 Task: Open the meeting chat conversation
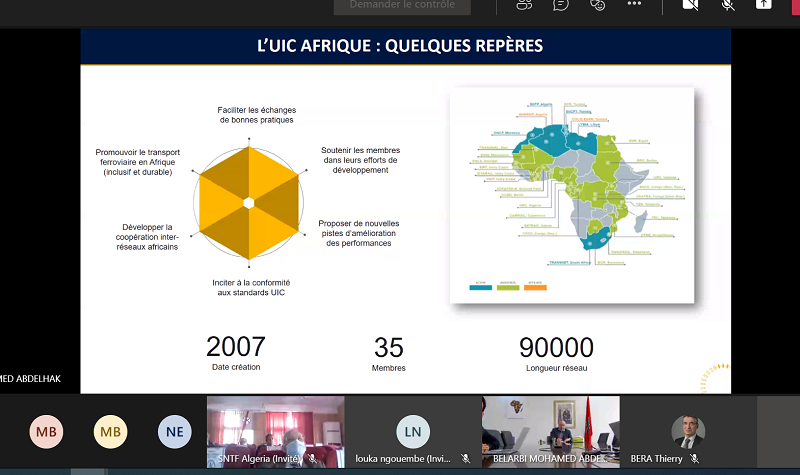tap(562, 5)
